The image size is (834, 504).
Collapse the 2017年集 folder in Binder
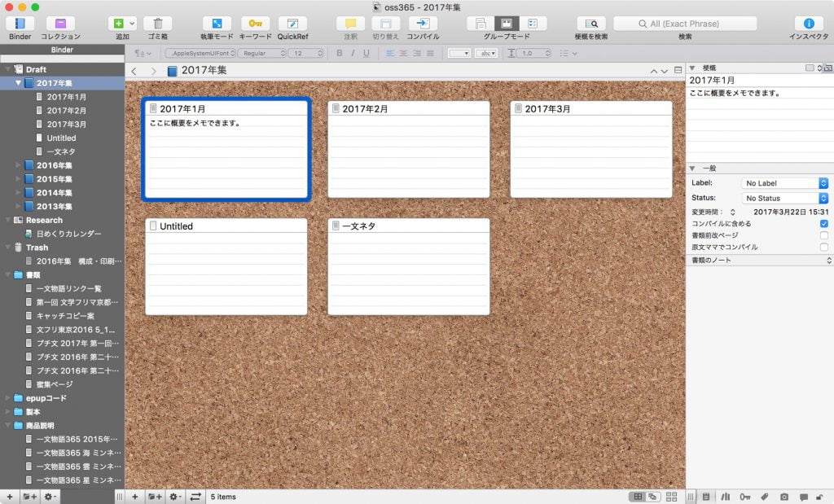click(18, 83)
